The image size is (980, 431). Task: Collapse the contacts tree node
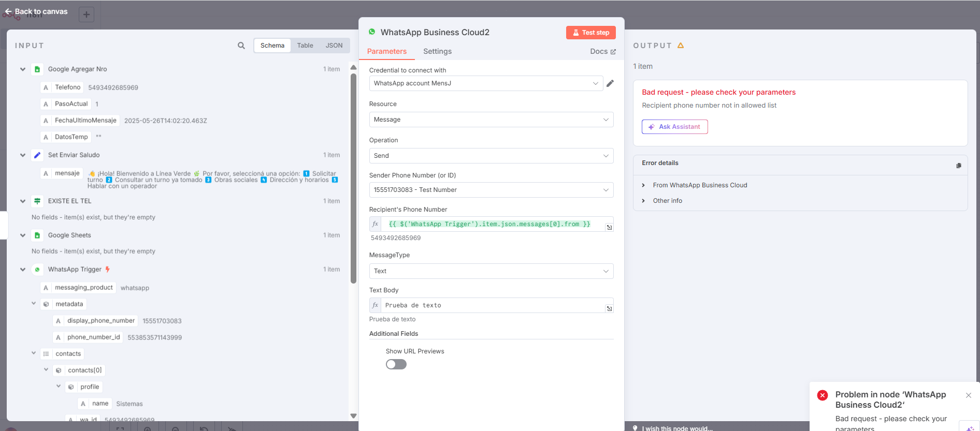click(34, 353)
